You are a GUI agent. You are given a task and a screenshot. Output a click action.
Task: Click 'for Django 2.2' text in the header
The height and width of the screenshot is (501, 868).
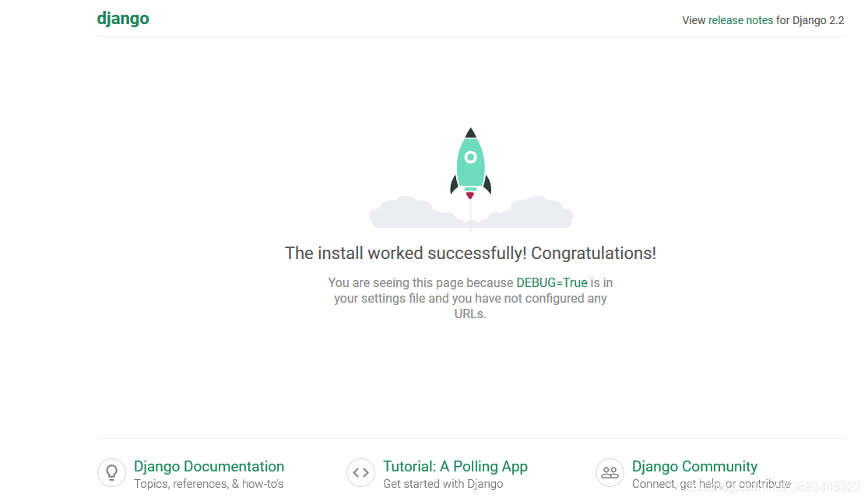point(810,20)
